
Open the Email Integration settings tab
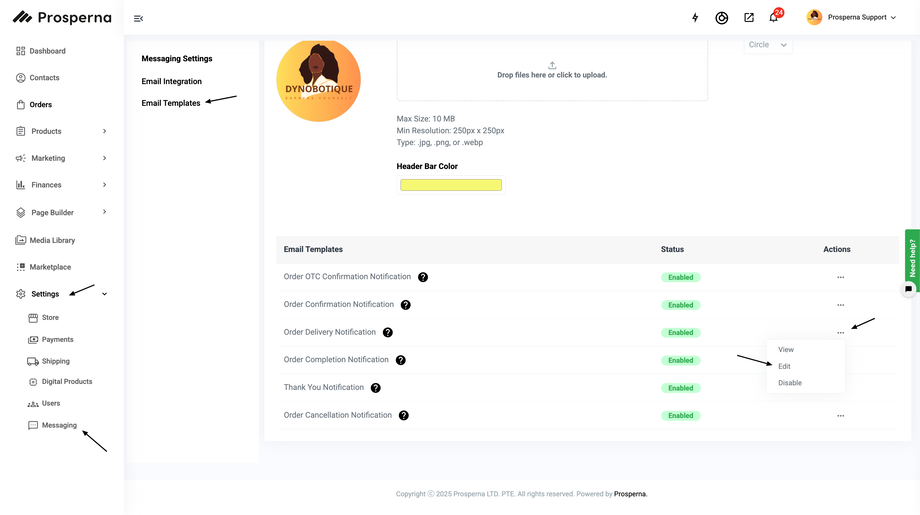tap(172, 81)
